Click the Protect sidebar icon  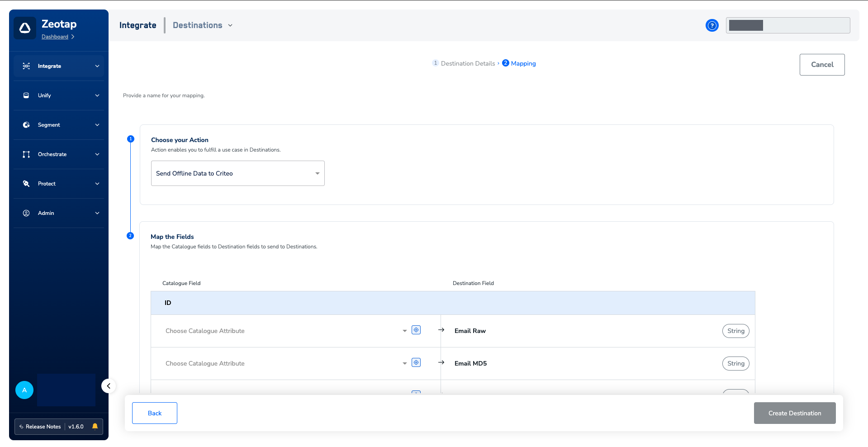pyautogui.click(x=26, y=184)
